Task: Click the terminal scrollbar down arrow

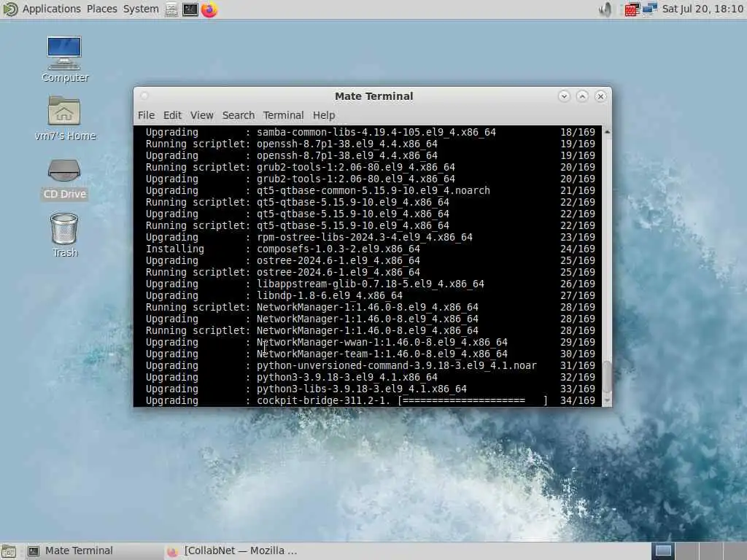Action: click(607, 401)
